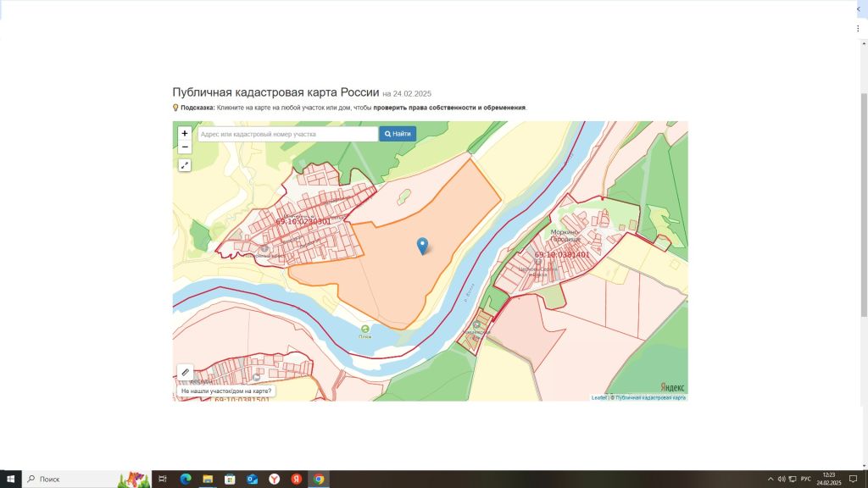Open 'Публичная кадастровая карта' attribution link
The width and height of the screenshot is (868, 488).
pos(650,397)
